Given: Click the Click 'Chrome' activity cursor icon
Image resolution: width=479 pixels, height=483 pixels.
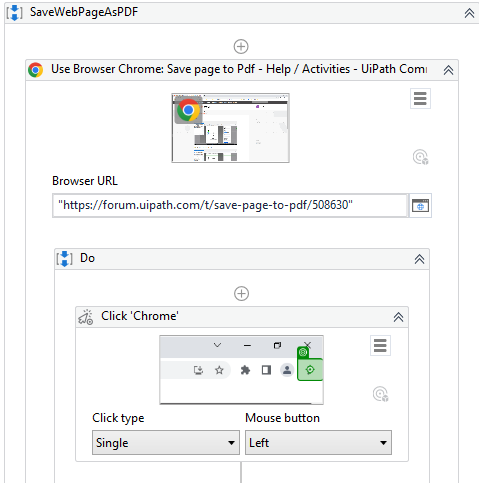Looking at the screenshot, I should (x=86, y=317).
